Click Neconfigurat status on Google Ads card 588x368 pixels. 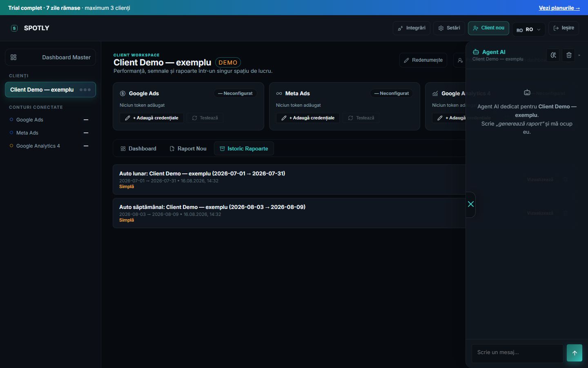click(235, 94)
